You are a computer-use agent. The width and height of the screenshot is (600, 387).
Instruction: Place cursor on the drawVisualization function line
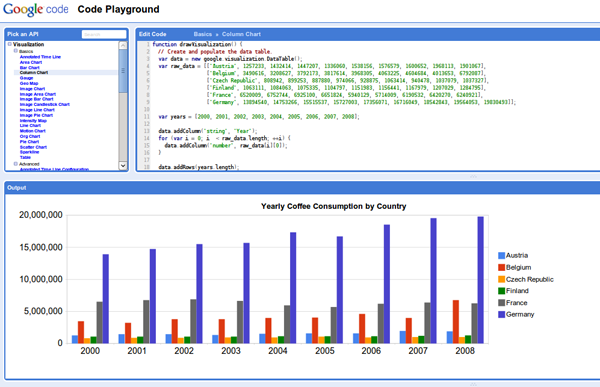pos(197,44)
